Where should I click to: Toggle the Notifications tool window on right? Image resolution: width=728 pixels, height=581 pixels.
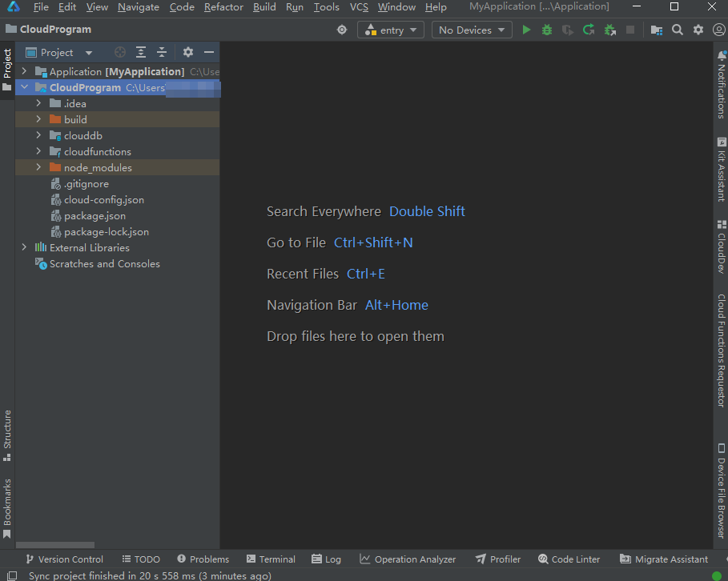coord(721,85)
